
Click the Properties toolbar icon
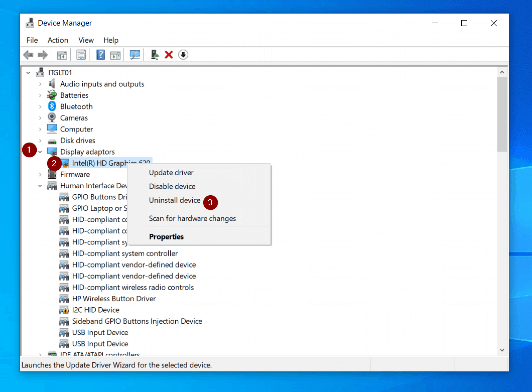point(81,54)
